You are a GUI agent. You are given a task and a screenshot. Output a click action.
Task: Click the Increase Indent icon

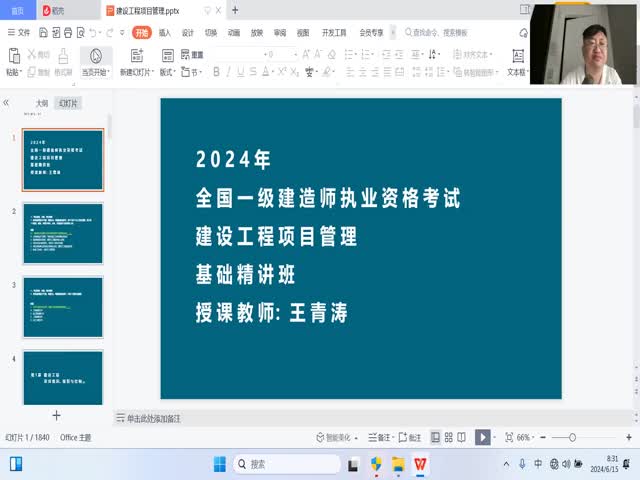399,54
